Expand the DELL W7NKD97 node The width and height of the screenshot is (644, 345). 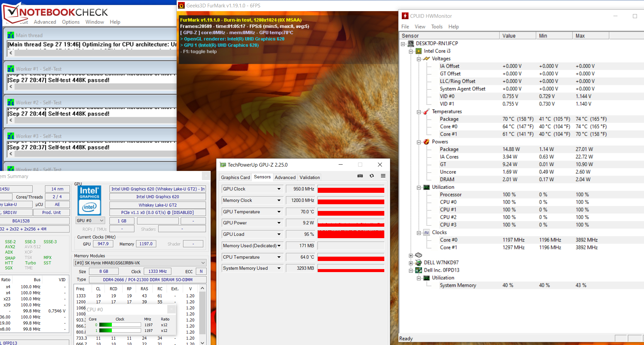tap(411, 263)
